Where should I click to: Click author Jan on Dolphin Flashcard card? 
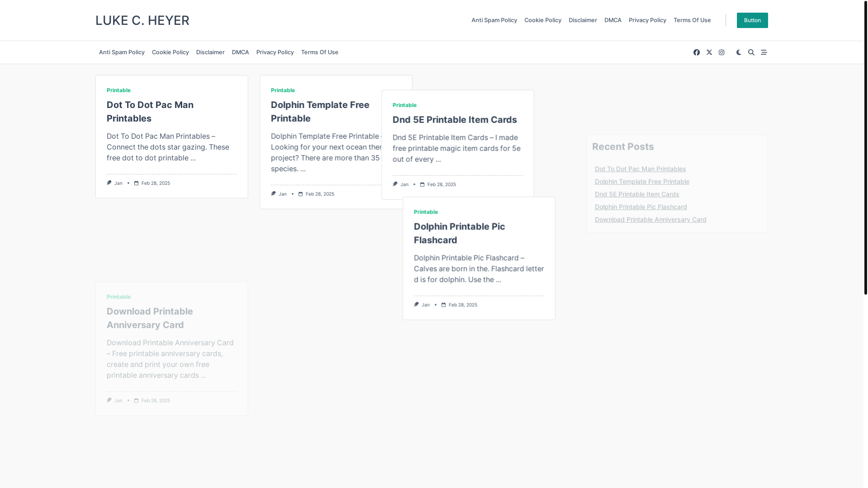click(x=425, y=305)
